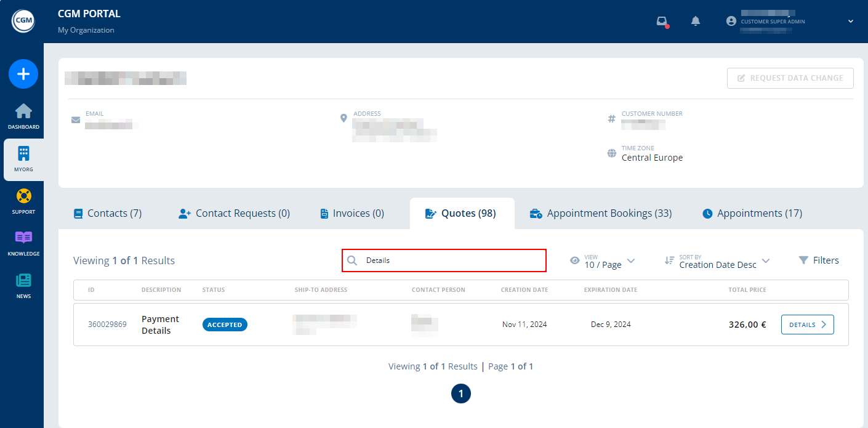Click the notifications bell icon

coord(696,22)
